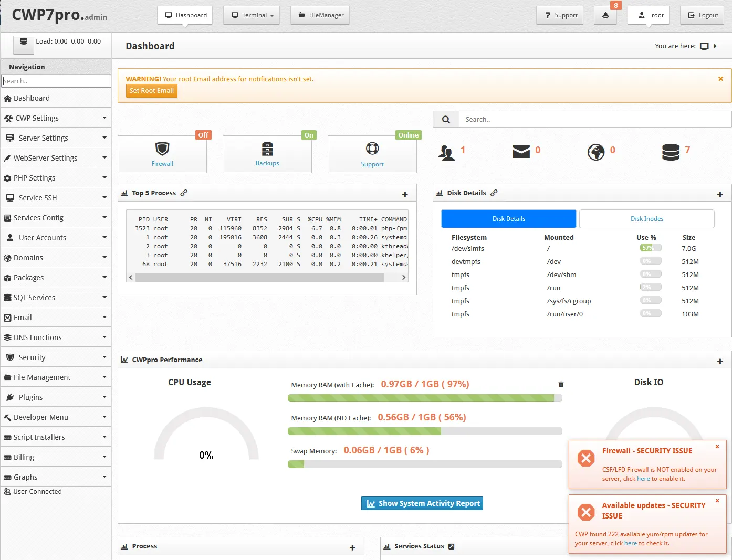This screenshot has width=732, height=560.
Task: Open link icon beside Disk Details title
Action: pyautogui.click(x=494, y=193)
